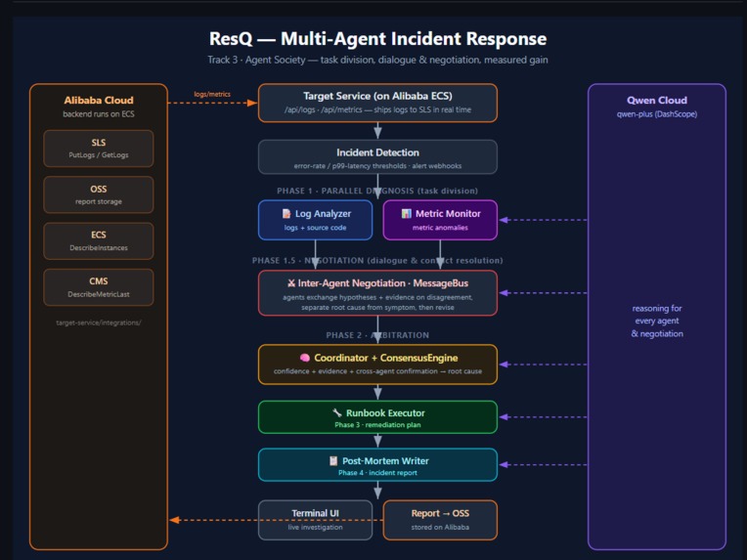Open the Metric Monitor node
747x560 pixels.
pyautogui.click(x=440, y=220)
